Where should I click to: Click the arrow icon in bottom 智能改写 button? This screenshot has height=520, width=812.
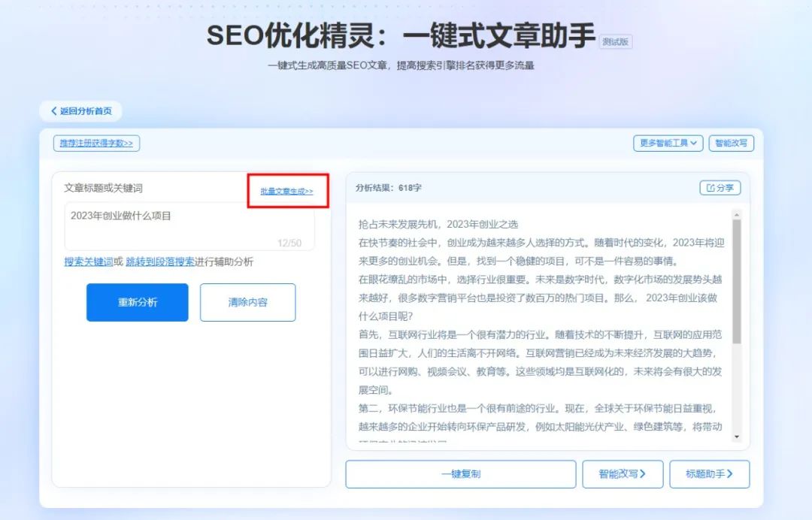(643, 473)
